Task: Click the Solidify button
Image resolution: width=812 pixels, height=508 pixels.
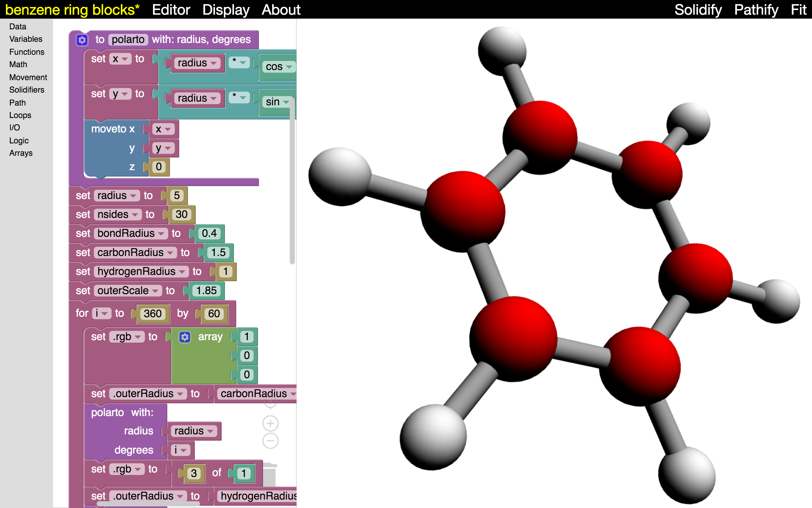Action: click(x=698, y=10)
